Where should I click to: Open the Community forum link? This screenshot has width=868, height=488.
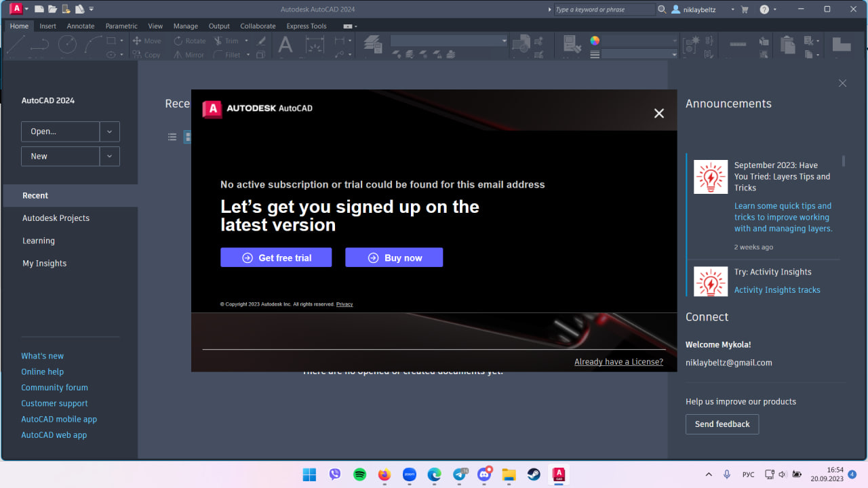coord(54,388)
